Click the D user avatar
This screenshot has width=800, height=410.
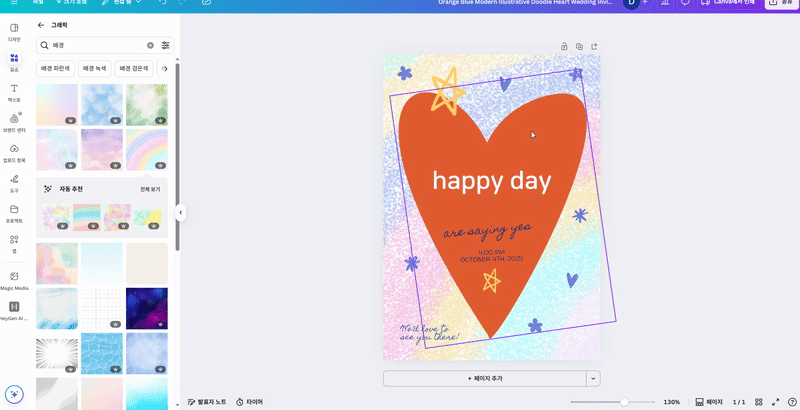(x=631, y=3)
